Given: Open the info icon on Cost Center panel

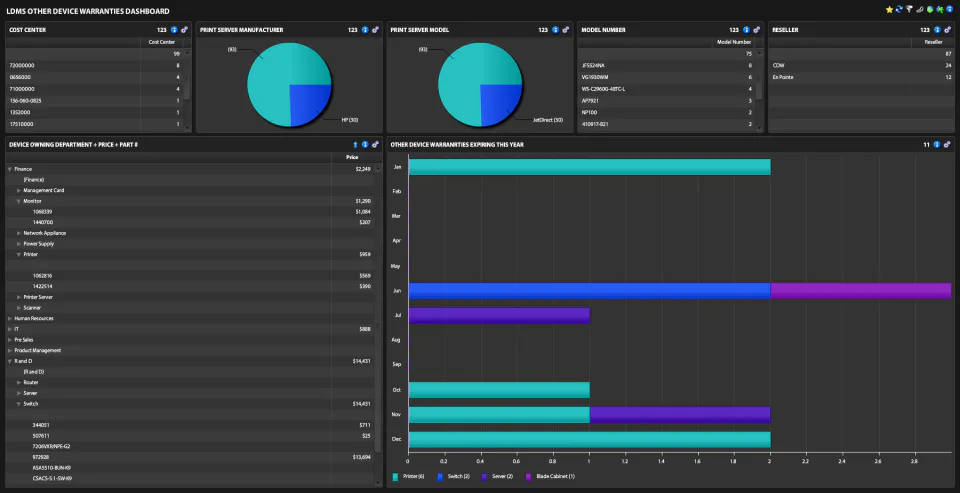Looking at the screenshot, I should [174, 29].
